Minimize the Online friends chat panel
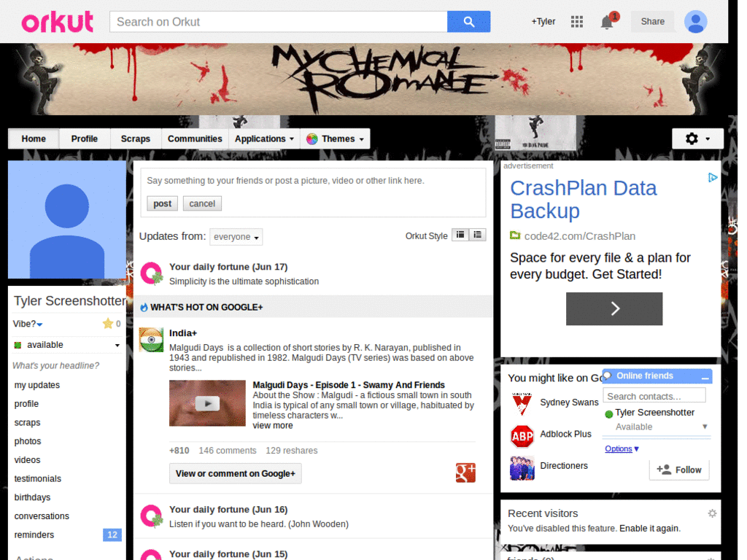The image size is (747, 560). coord(705,377)
